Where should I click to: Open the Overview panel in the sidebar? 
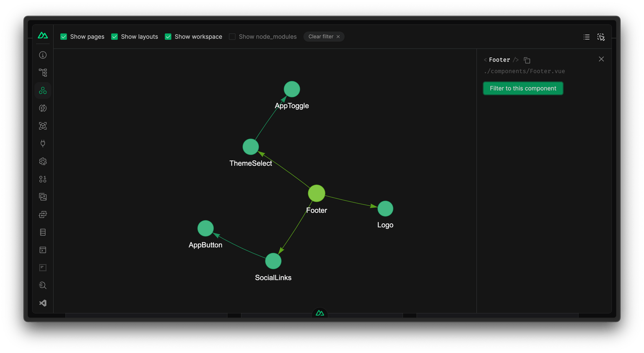[42, 55]
